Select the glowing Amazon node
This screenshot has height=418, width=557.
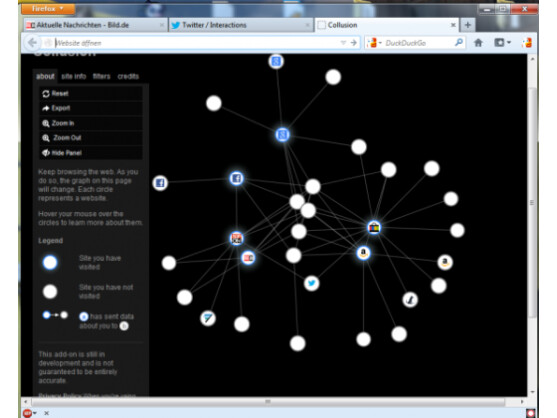click(363, 253)
